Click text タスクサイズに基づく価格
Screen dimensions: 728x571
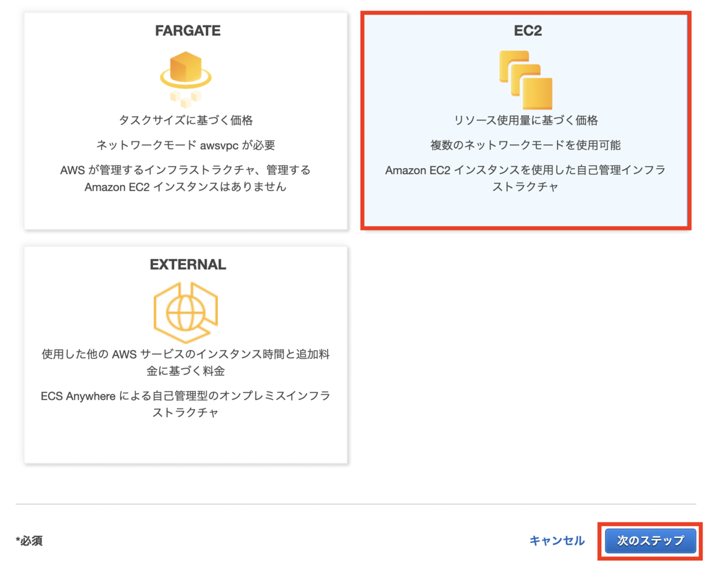point(186,120)
